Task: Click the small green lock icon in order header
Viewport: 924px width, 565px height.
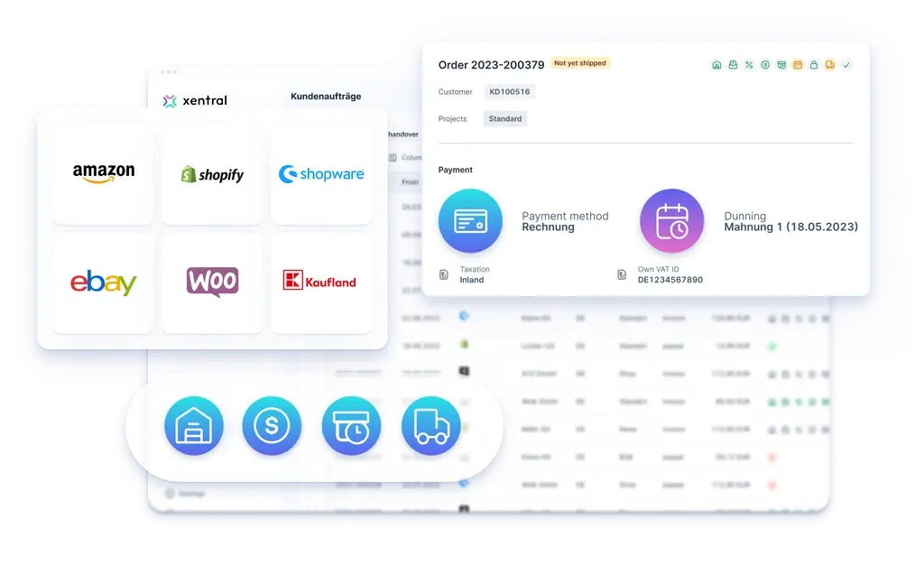Action: tap(814, 65)
